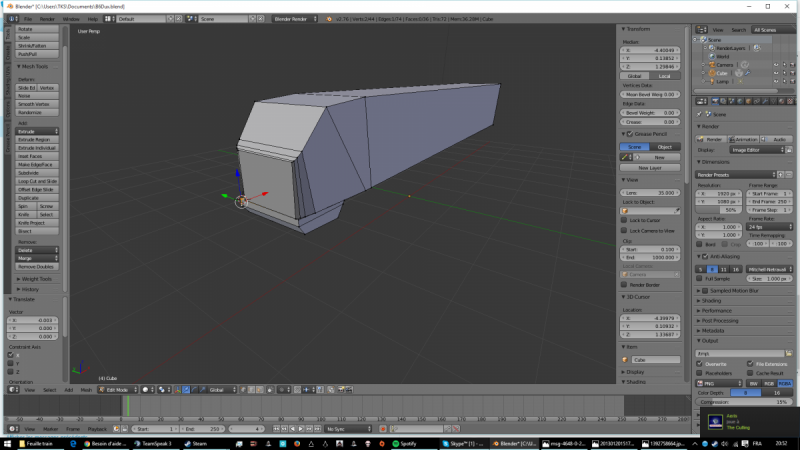Open the Render Presets dropdown
This screenshot has width=800, height=450.
[x=736, y=174]
